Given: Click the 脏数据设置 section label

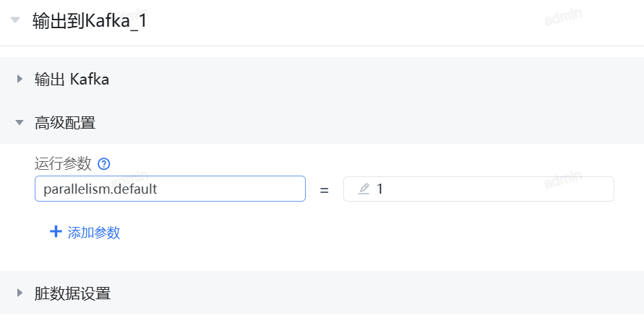Looking at the screenshot, I should coord(72,293).
